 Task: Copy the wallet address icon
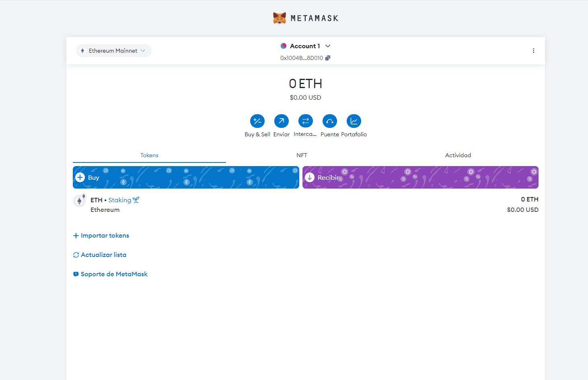point(328,58)
